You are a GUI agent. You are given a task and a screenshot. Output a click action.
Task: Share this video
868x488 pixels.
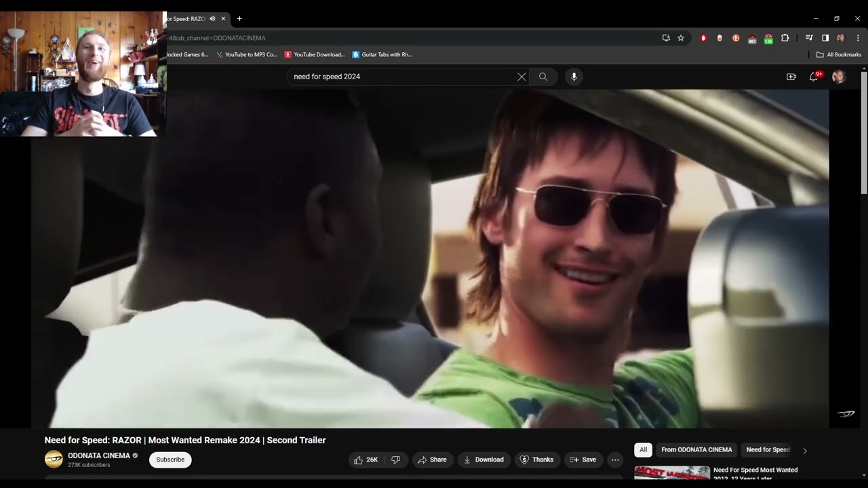tap(433, 460)
